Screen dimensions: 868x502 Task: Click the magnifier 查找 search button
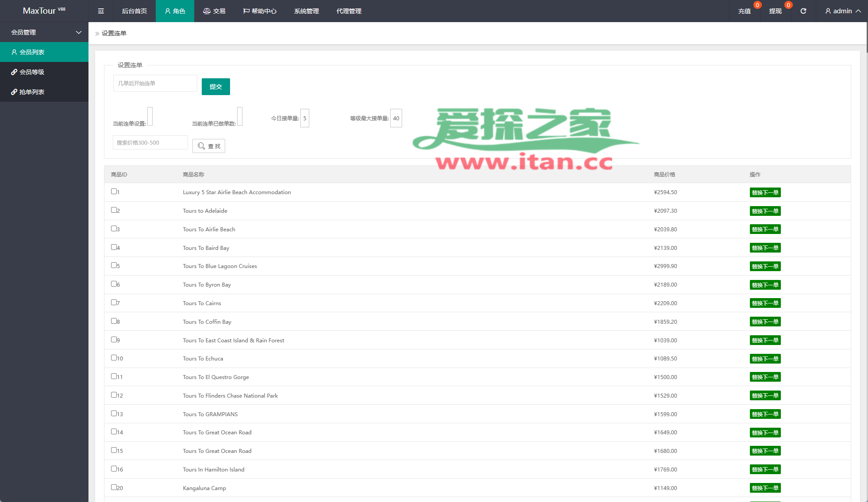click(x=209, y=146)
